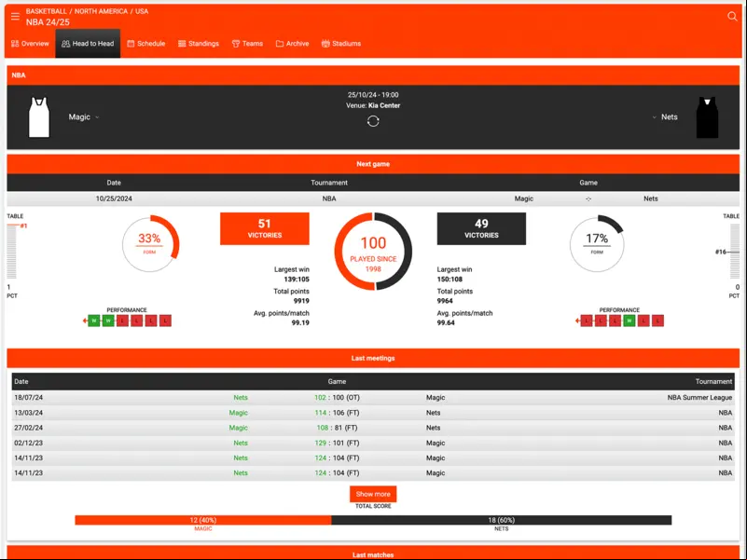Click the Magic 12 (40%) total score bar

pyautogui.click(x=203, y=520)
